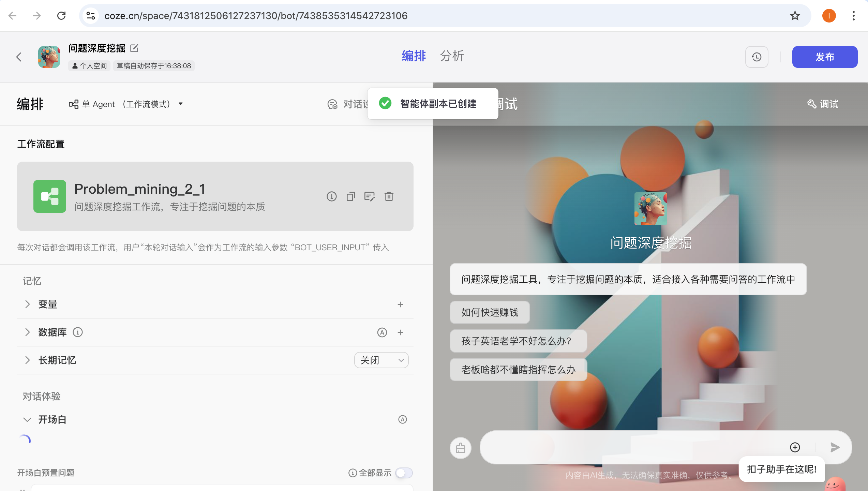Edit the bot name with pencil icon
The height and width of the screenshot is (491, 868).
134,48
